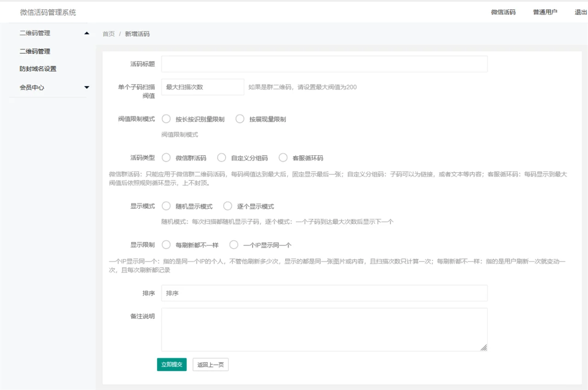This screenshot has width=588, height=390.
Task: Open the 普通用户 account menu
Action: click(545, 12)
